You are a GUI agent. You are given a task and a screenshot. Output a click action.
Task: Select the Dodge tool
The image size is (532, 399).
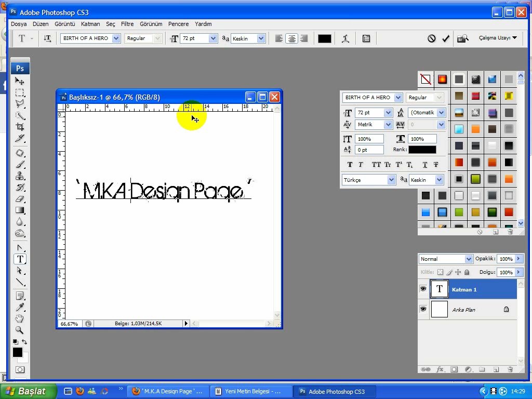tap(20, 233)
